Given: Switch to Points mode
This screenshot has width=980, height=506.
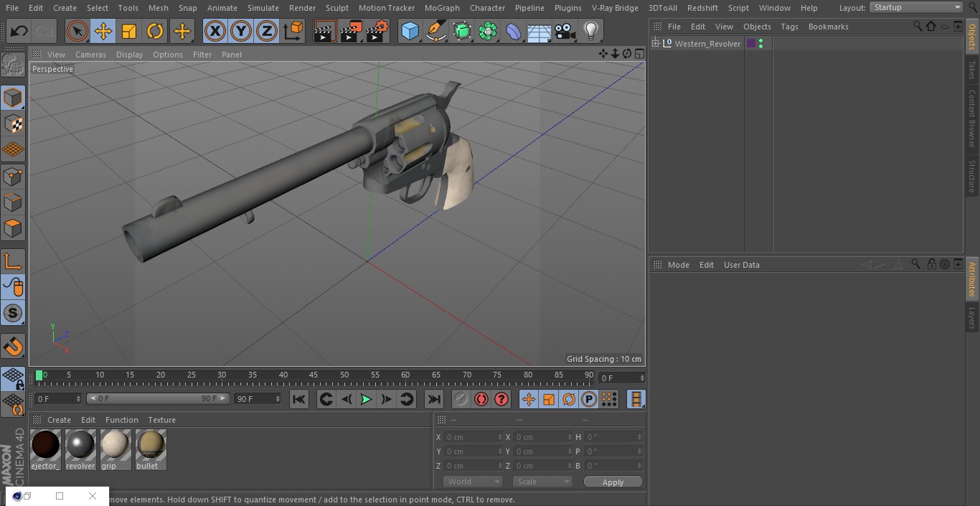Looking at the screenshot, I should (x=13, y=177).
